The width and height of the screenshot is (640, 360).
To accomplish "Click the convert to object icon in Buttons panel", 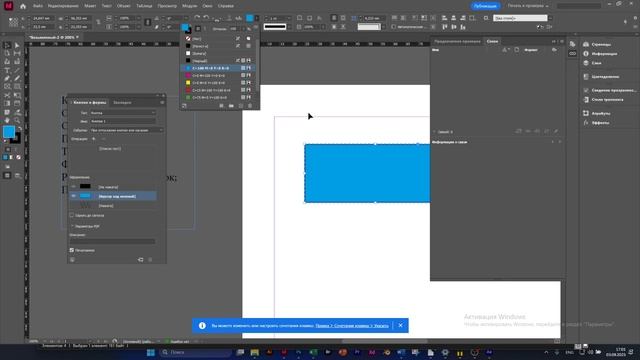I will (x=140, y=260).
